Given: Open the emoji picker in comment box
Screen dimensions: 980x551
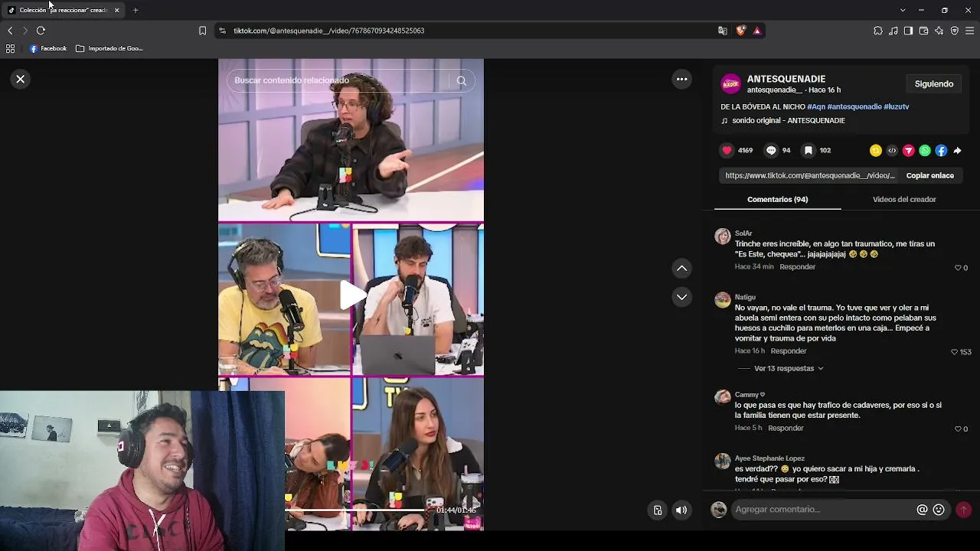Looking at the screenshot, I should coord(939,510).
